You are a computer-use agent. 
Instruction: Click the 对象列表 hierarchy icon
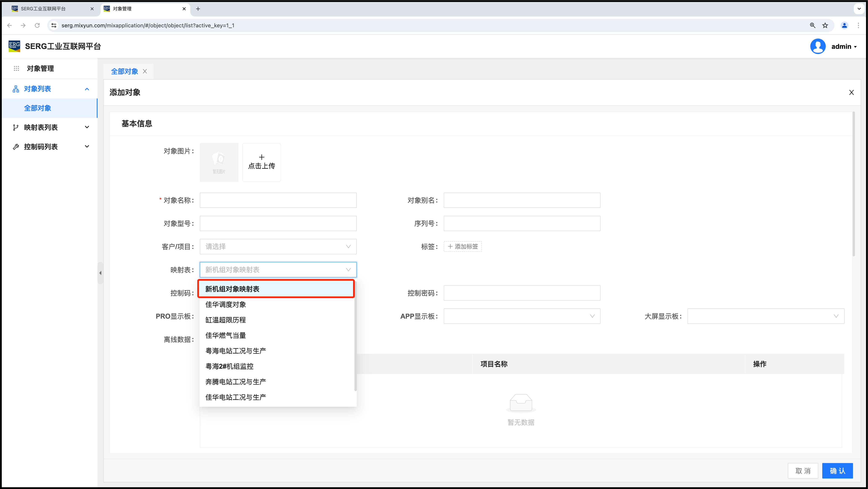click(x=15, y=89)
